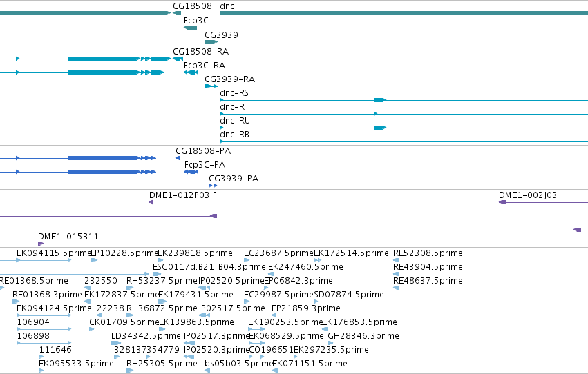
Task: Open the RH53237.5prime EST label
Action: (162, 281)
